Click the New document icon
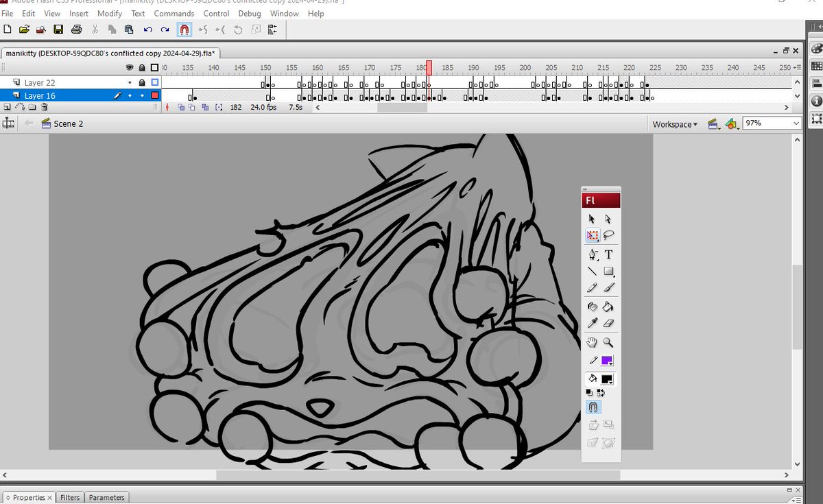 point(7,29)
